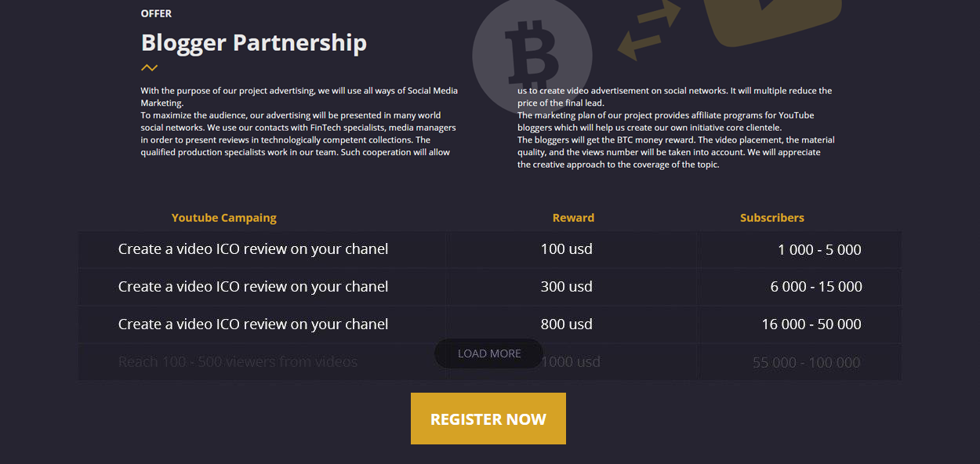980x464 pixels.
Task: Select the Youtube Campaing column header
Action: click(224, 218)
